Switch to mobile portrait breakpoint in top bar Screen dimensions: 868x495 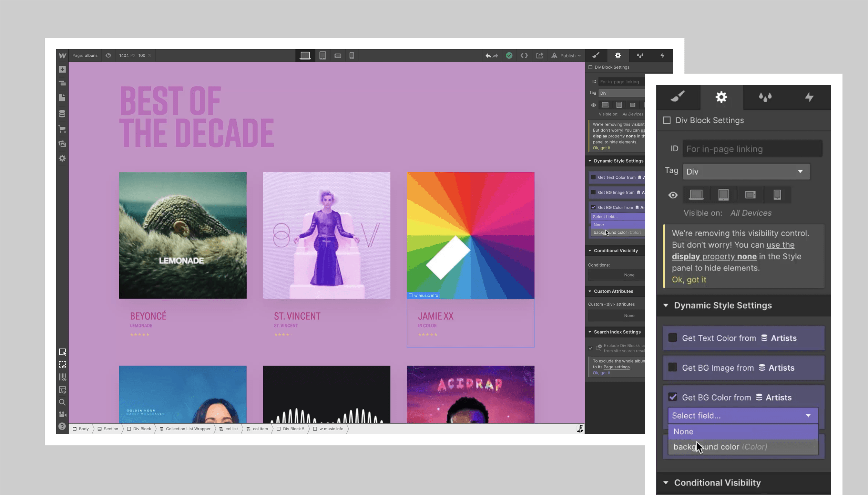point(352,55)
